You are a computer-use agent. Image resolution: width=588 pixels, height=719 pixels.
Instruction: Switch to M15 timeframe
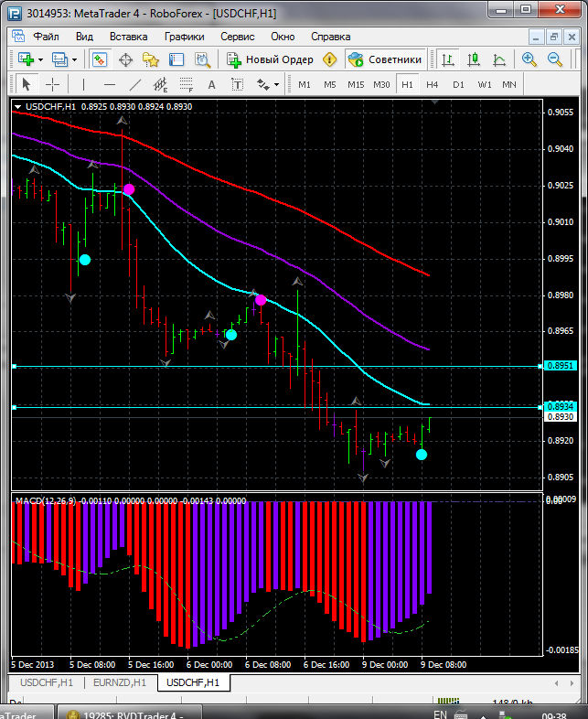tap(356, 85)
